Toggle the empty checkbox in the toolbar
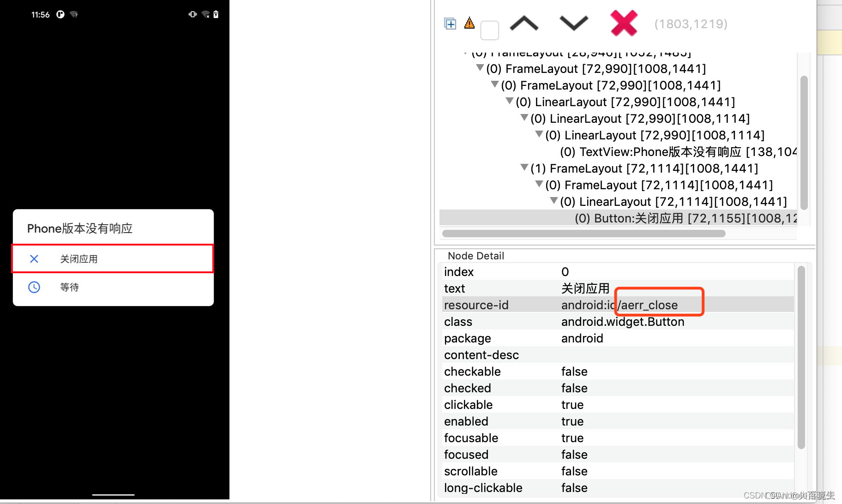842x504 pixels. pos(490,30)
